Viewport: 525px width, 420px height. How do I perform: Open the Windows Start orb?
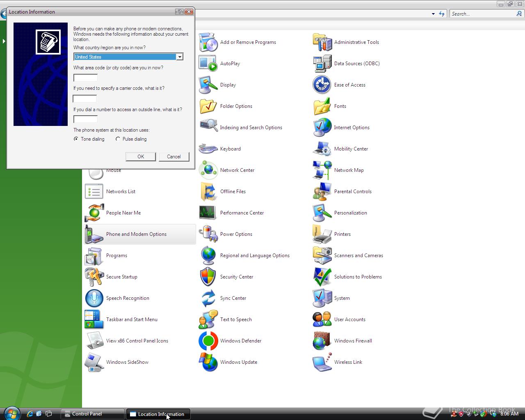click(11, 413)
